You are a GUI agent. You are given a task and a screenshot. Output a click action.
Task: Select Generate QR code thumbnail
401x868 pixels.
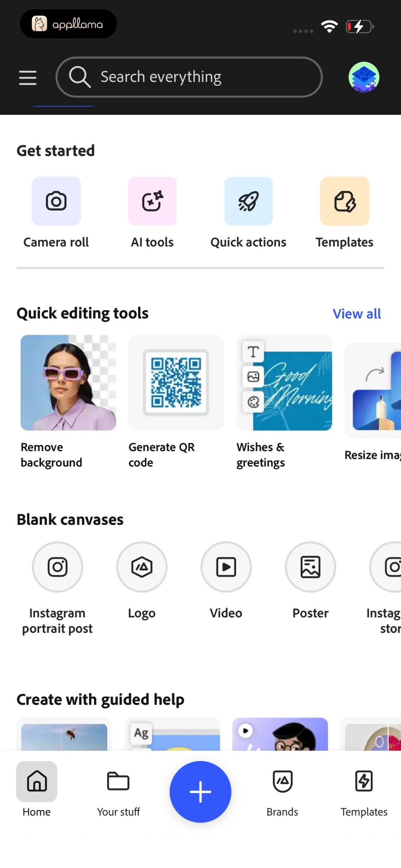click(x=176, y=383)
